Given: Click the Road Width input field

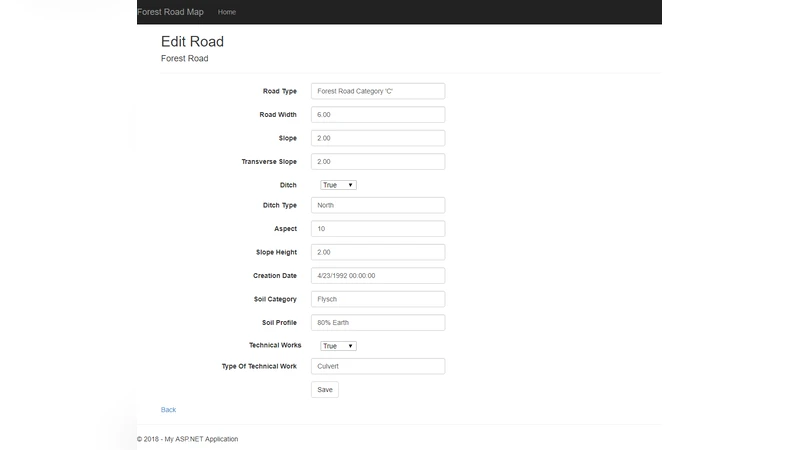Looking at the screenshot, I should [377, 115].
